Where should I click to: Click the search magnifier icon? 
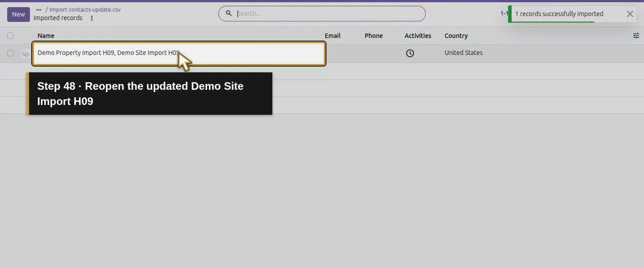click(229, 13)
